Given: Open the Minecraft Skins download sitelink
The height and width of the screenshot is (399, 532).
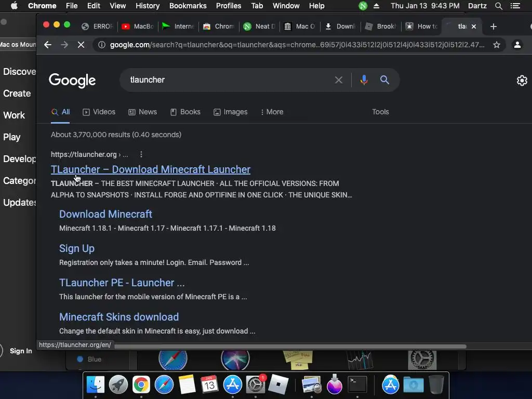Looking at the screenshot, I should (119, 317).
